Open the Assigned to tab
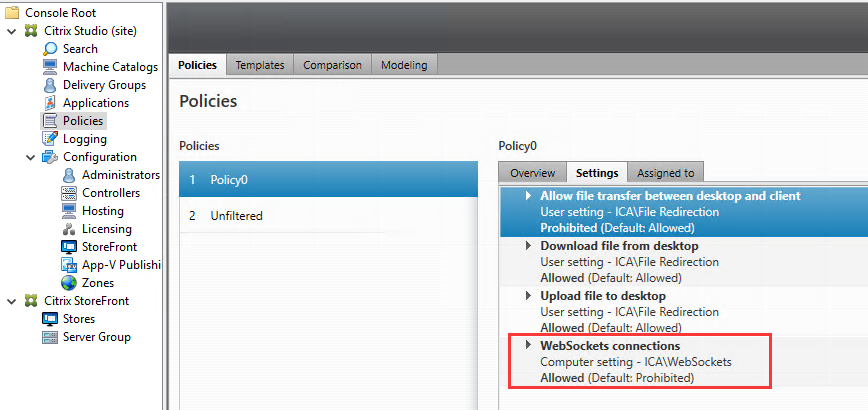The width and height of the screenshot is (868, 410). [665, 173]
